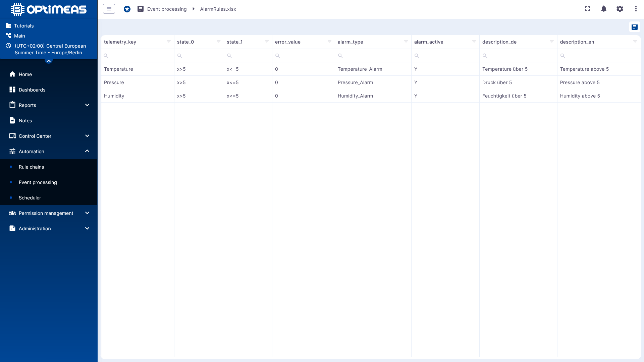Screen dimensions: 644x362
Task: Expand Permission management menu
Action: (87, 213)
